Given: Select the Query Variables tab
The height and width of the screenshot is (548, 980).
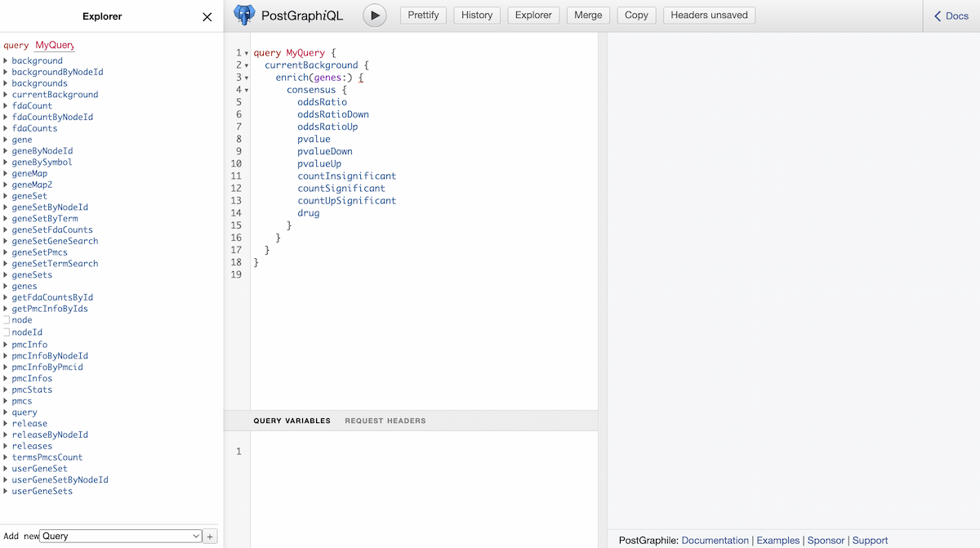Looking at the screenshot, I should [292, 421].
